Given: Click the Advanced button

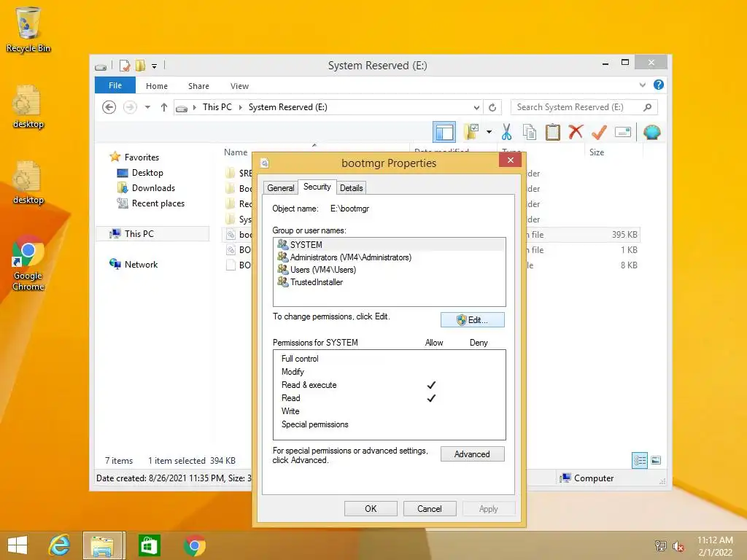Looking at the screenshot, I should click(x=472, y=454).
